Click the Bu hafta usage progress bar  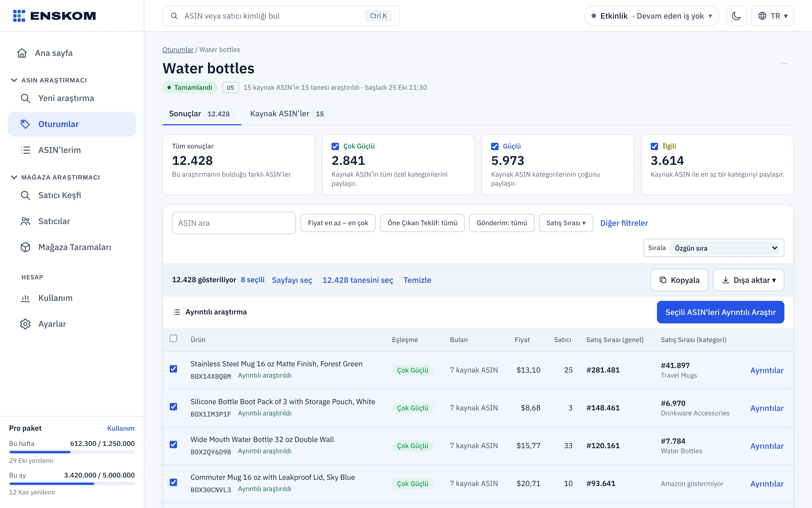pyautogui.click(x=72, y=452)
